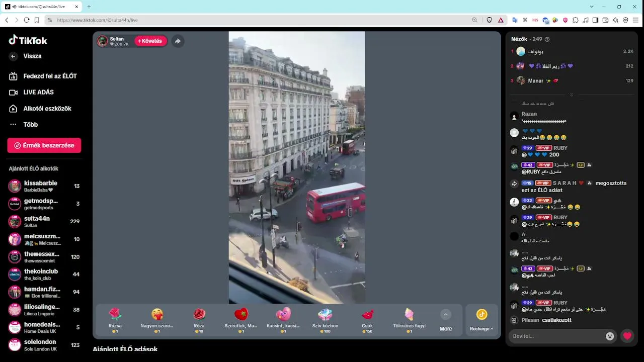Screen dimensions: 644x362
Task: Open the tab search dropdown arrow
Action: point(591,7)
